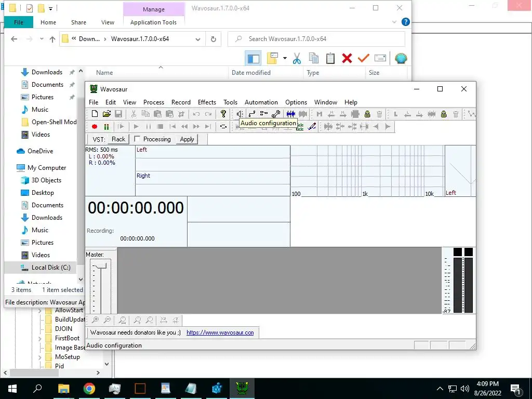Show hidden system tray icons arrow
The width and height of the screenshot is (532, 399).
pyautogui.click(x=440, y=389)
